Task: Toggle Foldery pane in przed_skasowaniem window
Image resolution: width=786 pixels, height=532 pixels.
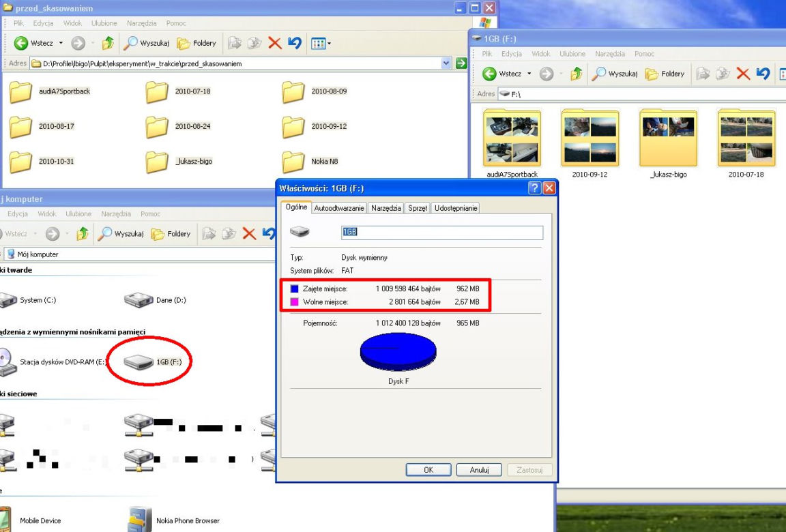Action: pos(196,43)
